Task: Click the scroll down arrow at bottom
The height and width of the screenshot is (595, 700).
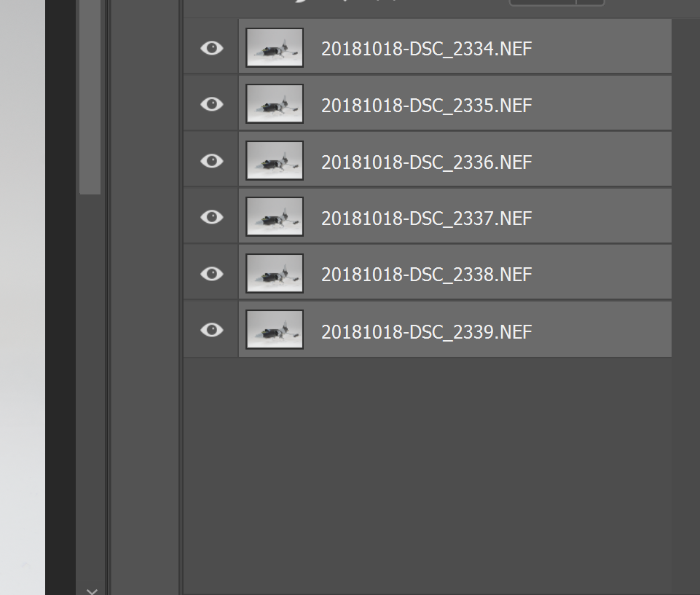Action: (x=92, y=591)
